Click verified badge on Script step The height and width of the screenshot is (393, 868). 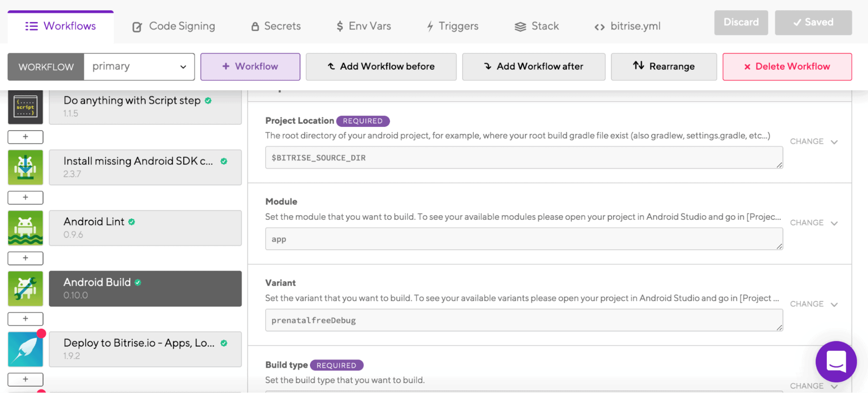tap(208, 100)
